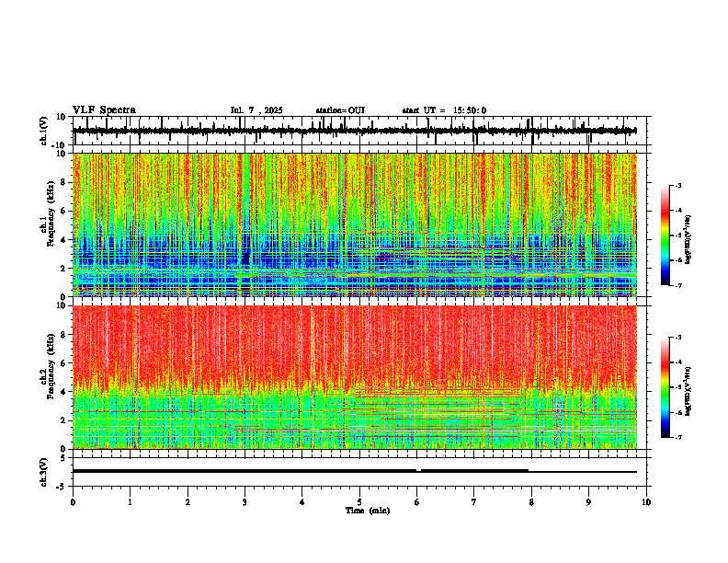Click the ch.3(V) vertical axis label
This screenshot has height=563, width=728.
pos(44,473)
